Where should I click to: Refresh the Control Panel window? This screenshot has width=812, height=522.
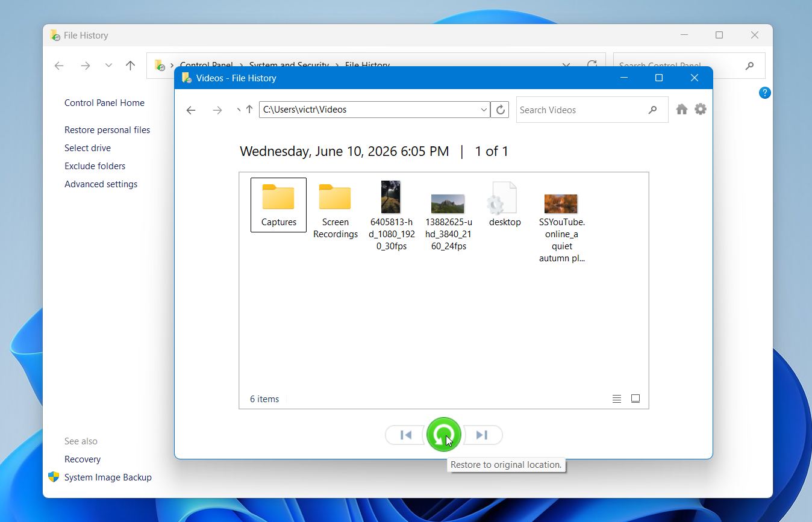click(592, 65)
